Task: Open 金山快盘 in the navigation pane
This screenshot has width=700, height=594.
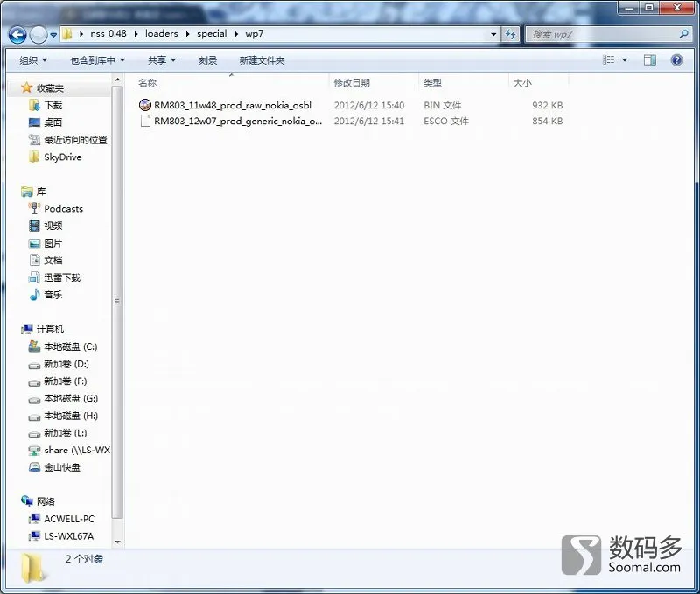Action: 62,467
